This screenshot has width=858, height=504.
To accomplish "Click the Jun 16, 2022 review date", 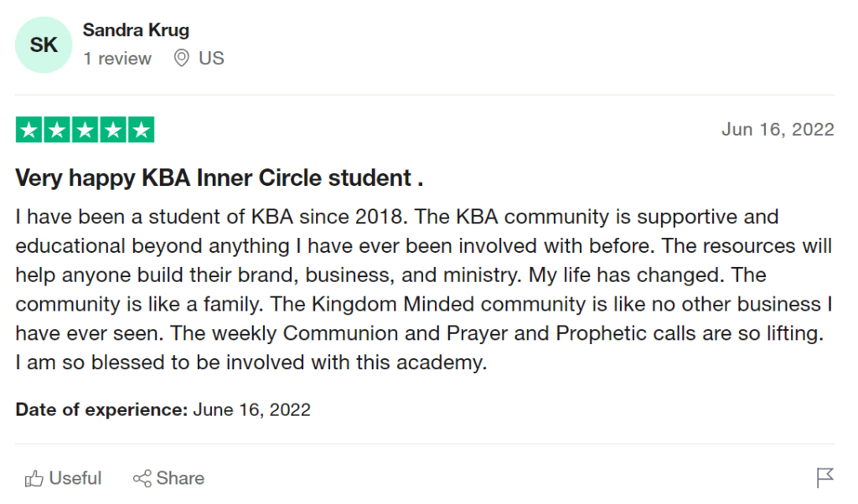I will click(778, 129).
